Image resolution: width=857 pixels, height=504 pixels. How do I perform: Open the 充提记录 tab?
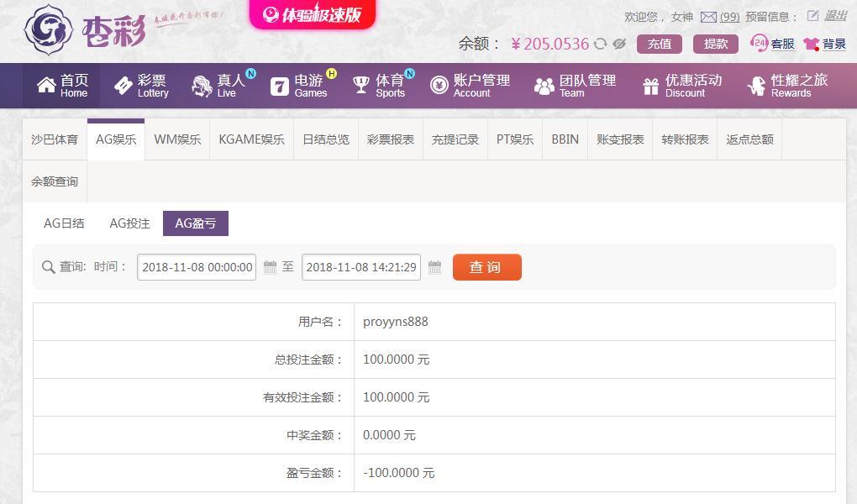(x=455, y=139)
